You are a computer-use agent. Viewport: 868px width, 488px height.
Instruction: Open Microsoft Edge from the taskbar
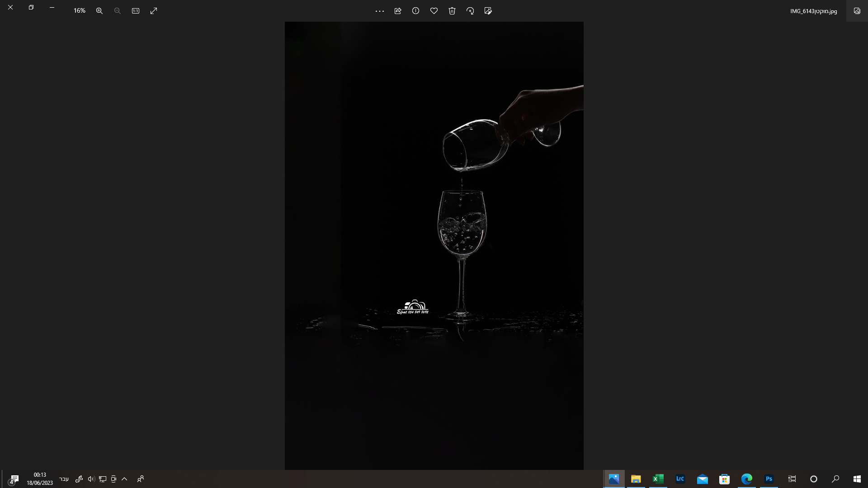click(x=747, y=479)
